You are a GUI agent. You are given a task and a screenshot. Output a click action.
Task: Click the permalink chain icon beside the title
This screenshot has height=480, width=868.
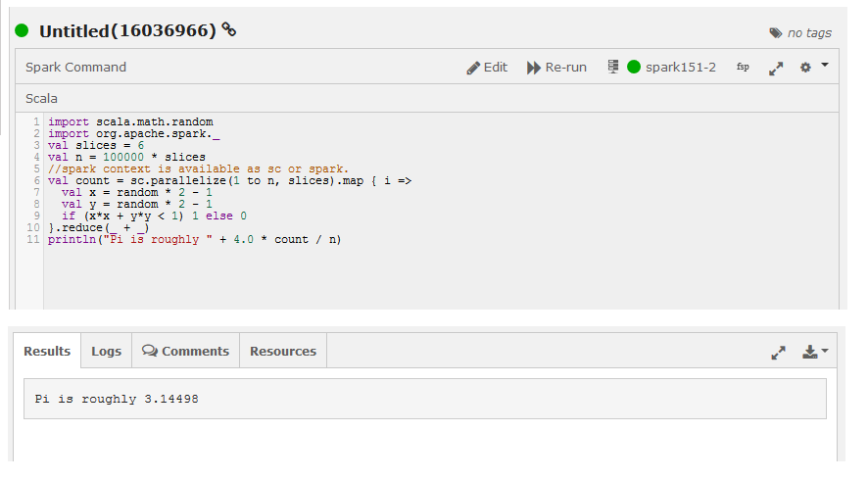tap(228, 29)
